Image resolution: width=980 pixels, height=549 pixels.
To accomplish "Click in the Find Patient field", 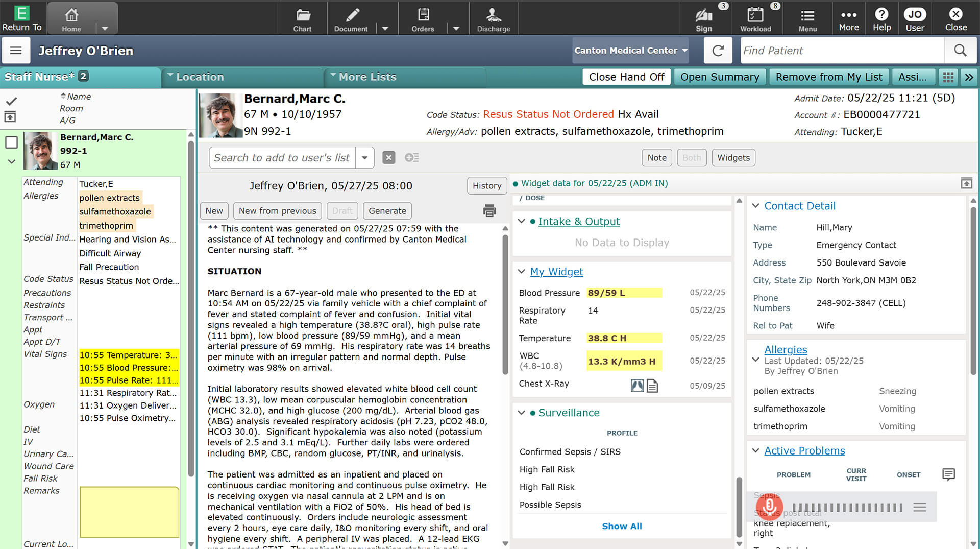I will tap(842, 51).
